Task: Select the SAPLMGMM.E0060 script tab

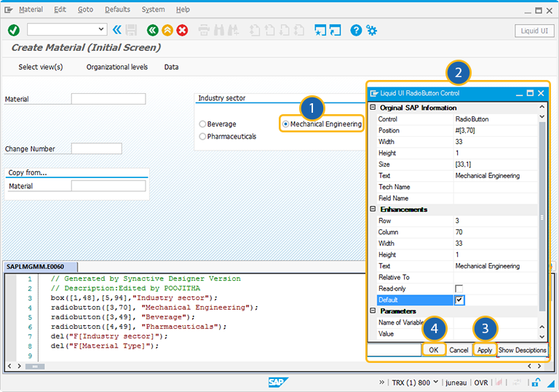Action: click(x=40, y=267)
